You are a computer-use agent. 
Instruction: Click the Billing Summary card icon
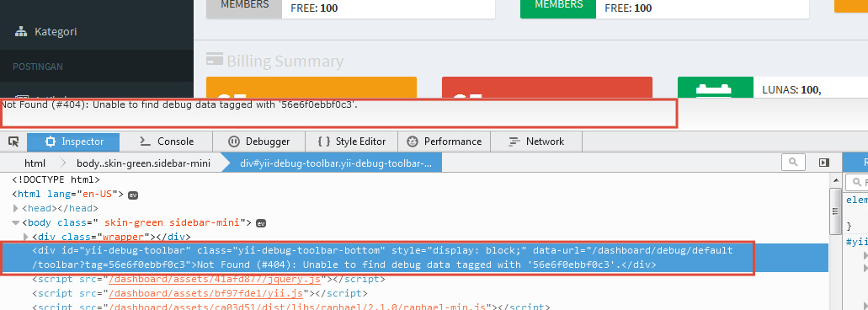214,59
